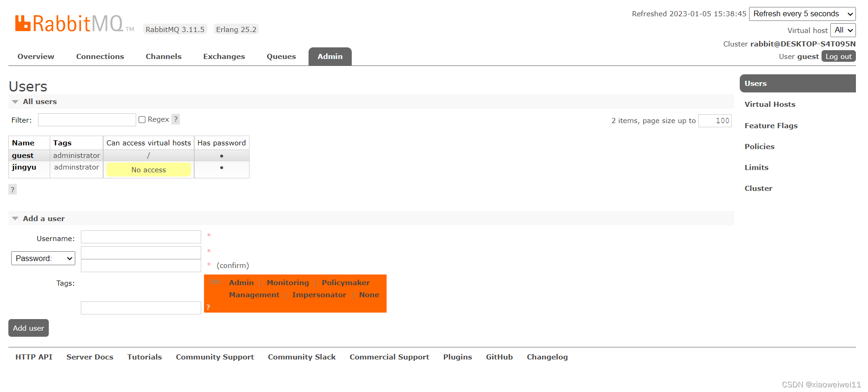The height and width of the screenshot is (392, 868).
Task: Open the Admin tab
Action: (330, 57)
